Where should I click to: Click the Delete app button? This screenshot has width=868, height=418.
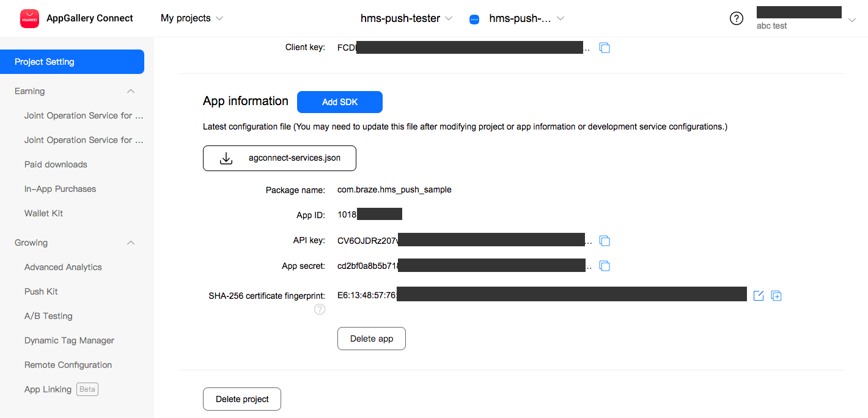(x=372, y=339)
